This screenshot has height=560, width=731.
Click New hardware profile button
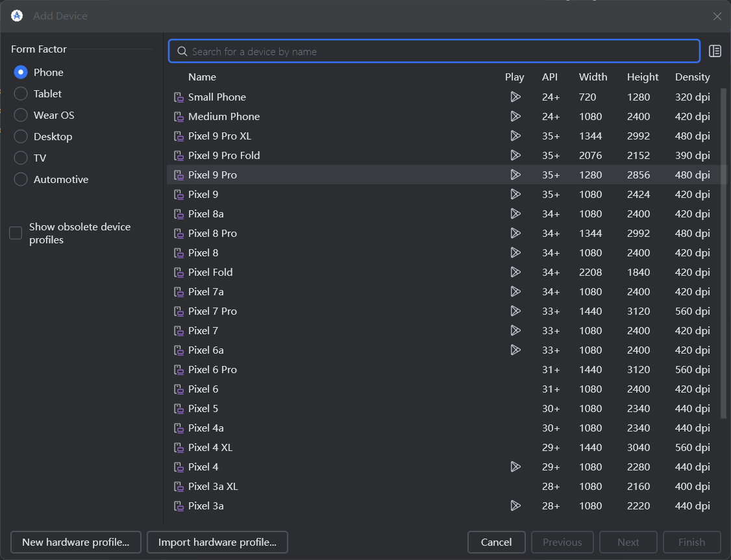pyautogui.click(x=76, y=542)
